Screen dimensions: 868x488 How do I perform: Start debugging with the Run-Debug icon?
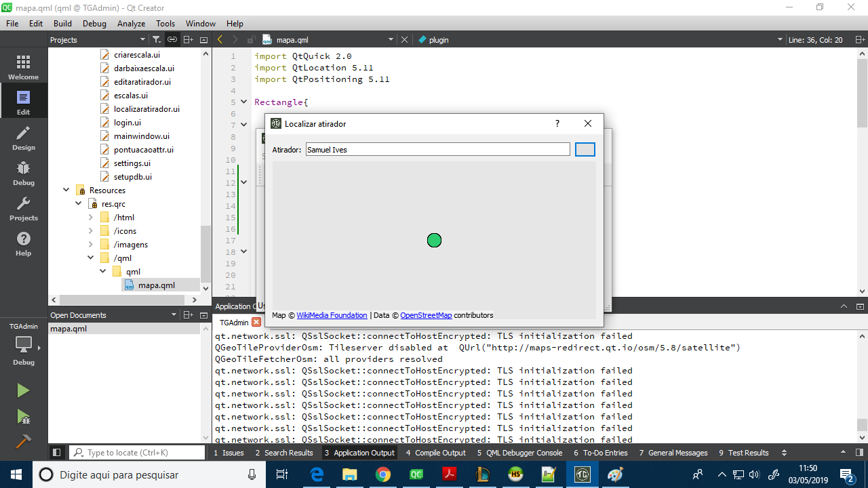[x=23, y=417]
